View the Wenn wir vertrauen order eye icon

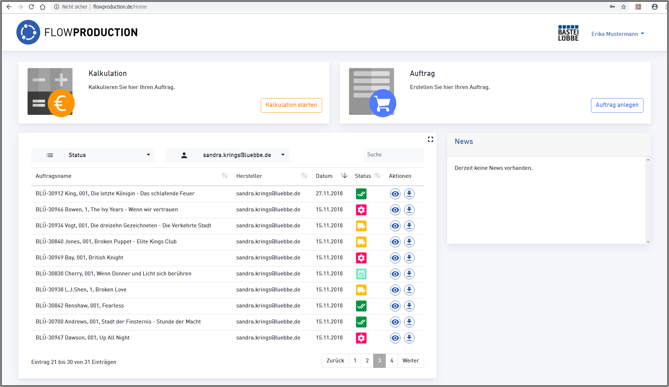[x=395, y=210]
